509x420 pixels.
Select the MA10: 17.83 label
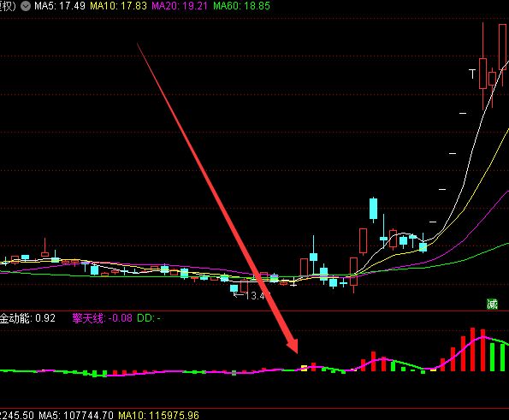[x=118, y=6]
